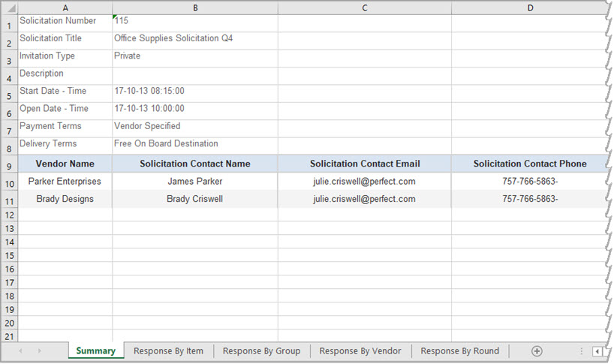Switch to Response By Item tab
This screenshot has height=364, width=614.
coord(168,350)
